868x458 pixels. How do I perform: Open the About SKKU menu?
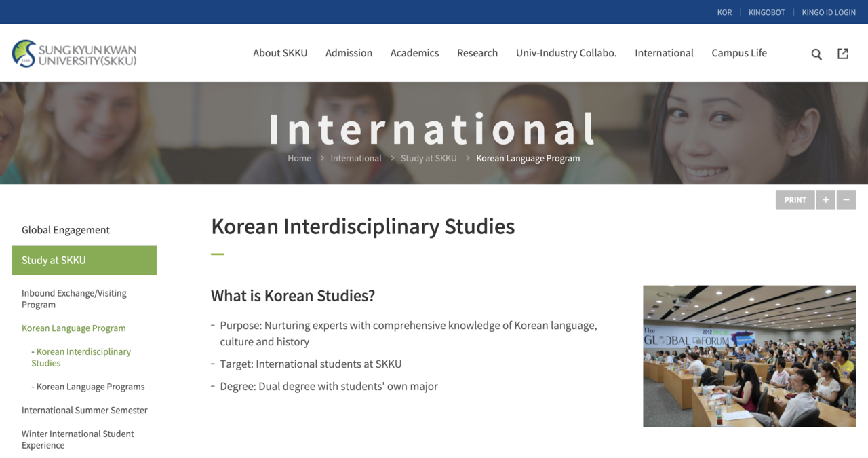(x=280, y=53)
